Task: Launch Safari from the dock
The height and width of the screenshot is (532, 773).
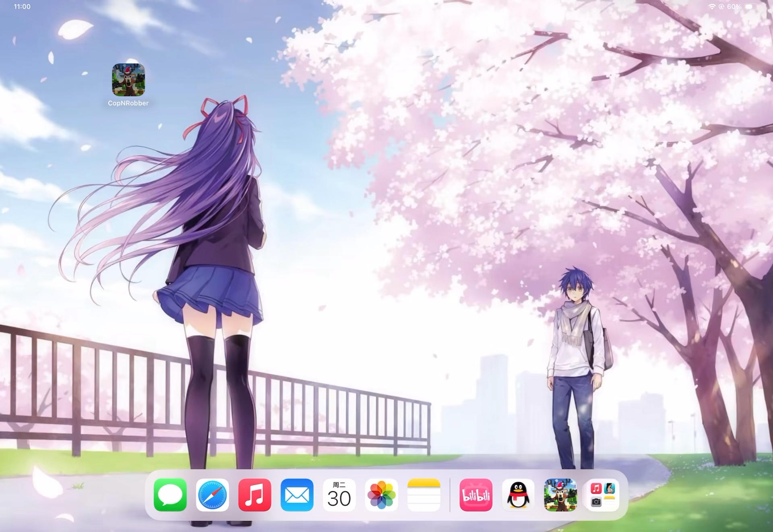Action: click(x=213, y=495)
